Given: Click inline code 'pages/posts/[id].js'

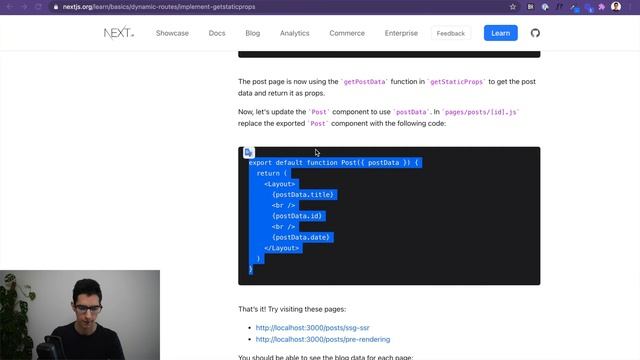Looking at the screenshot, I should [x=480, y=112].
